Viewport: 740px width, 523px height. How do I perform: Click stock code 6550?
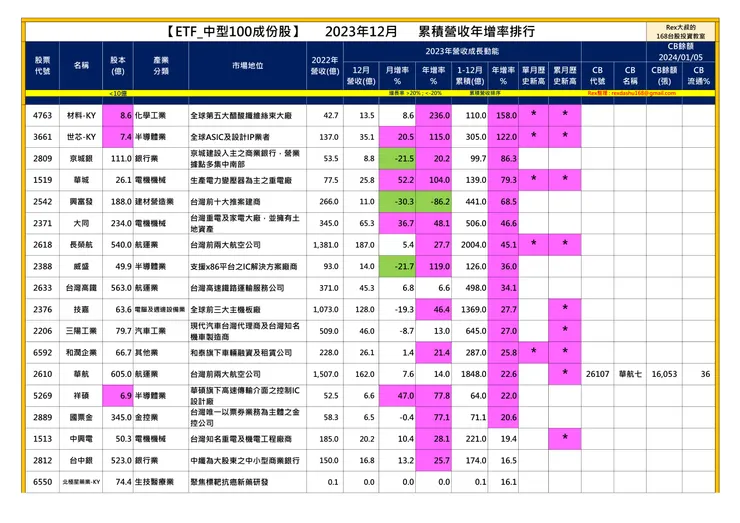pyautogui.click(x=42, y=482)
